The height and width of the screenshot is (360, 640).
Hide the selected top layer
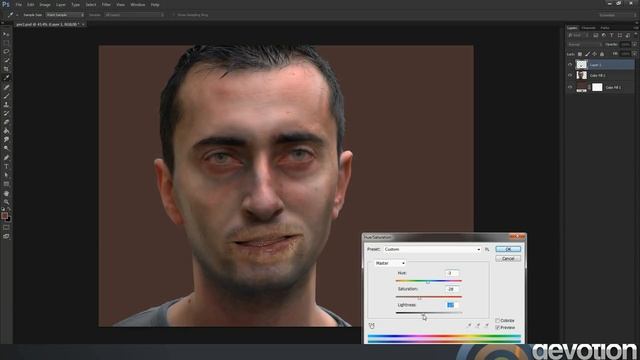coord(570,64)
